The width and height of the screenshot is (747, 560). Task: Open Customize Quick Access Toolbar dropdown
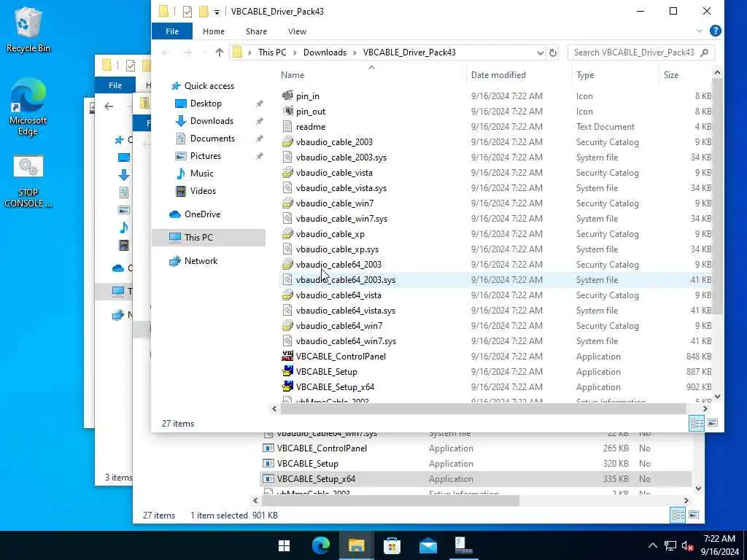(217, 12)
